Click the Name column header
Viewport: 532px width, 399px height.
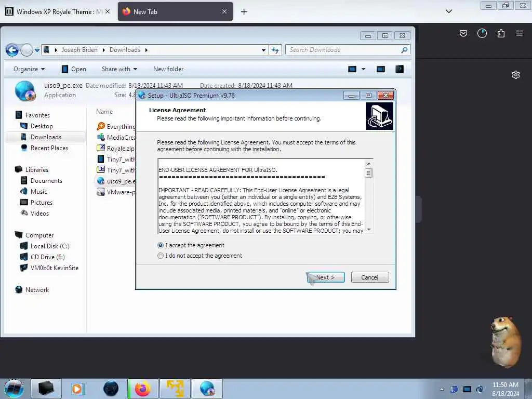[104, 112]
